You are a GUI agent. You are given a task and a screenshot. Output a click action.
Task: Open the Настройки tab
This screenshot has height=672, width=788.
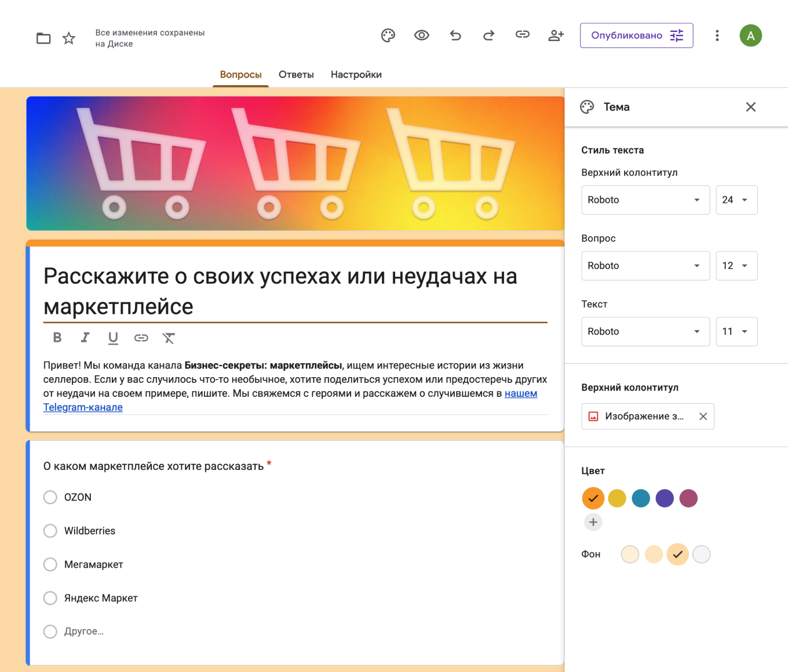[x=356, y=74]
